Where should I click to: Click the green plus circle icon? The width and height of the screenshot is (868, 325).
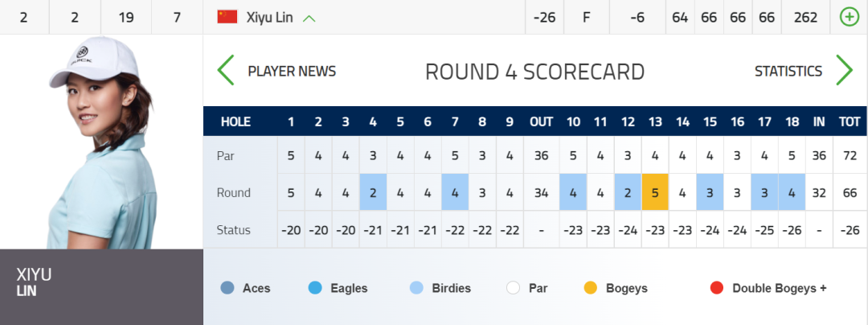tap(849, 17)
